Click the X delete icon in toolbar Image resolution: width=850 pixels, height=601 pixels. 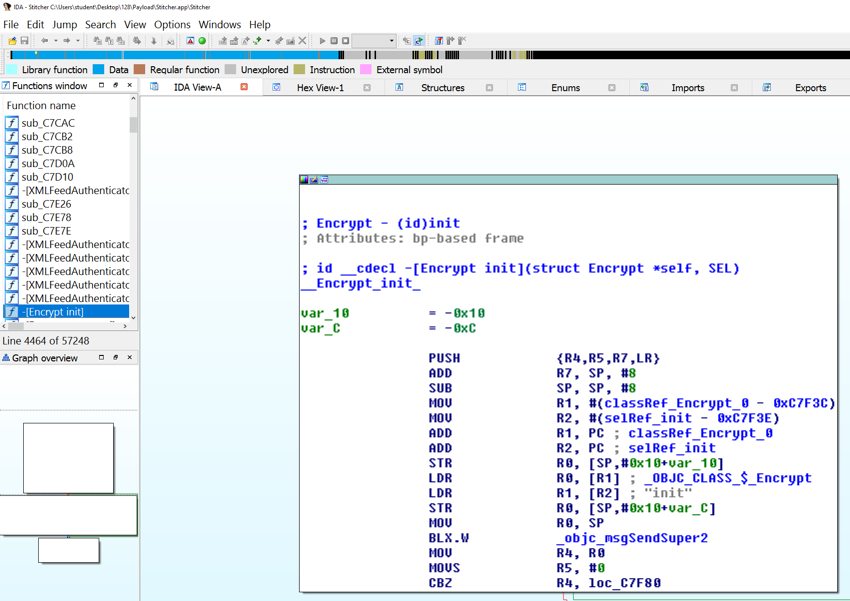tap(303, 41)
